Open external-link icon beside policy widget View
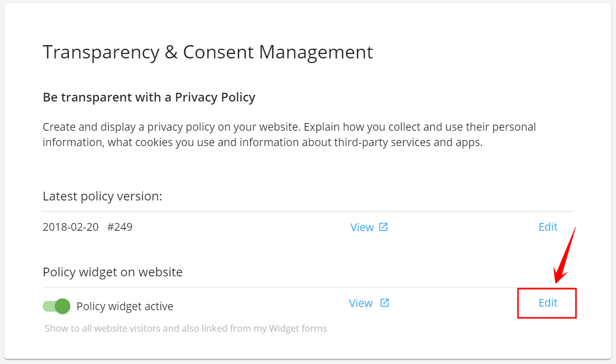Image resolution: width=616 pixels, height=364 pixels. [385, 302]
